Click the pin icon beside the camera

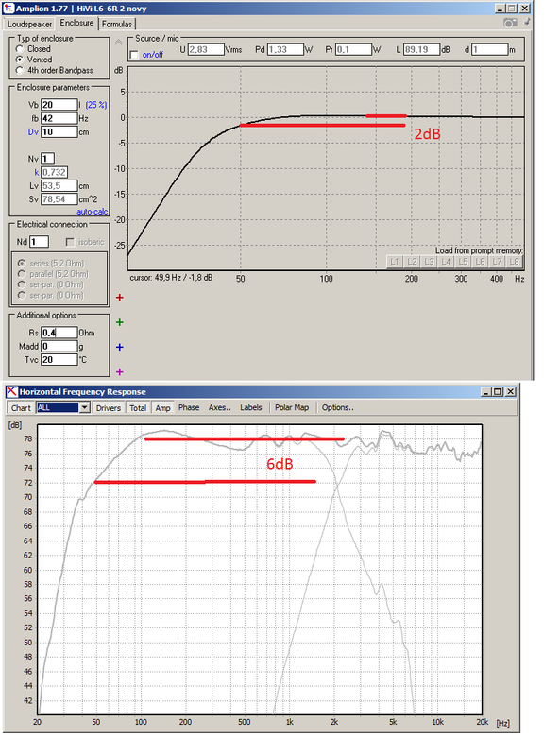coord(527,22)
